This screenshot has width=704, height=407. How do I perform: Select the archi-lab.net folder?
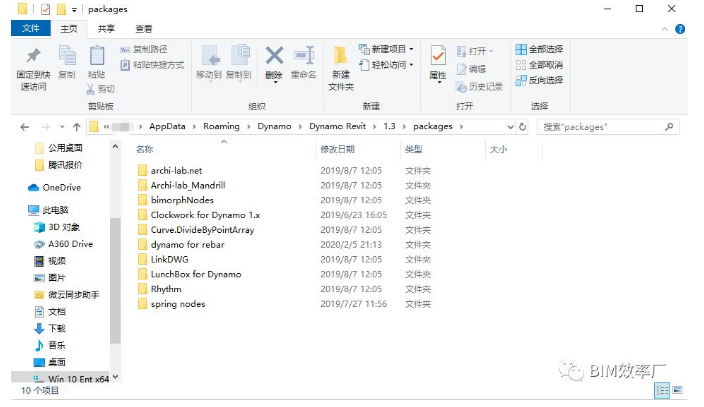(x=176, y=171)
